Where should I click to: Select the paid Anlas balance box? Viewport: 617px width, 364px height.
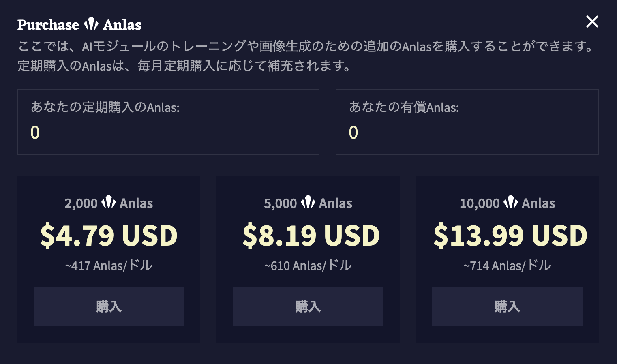(x=467, y=122)
